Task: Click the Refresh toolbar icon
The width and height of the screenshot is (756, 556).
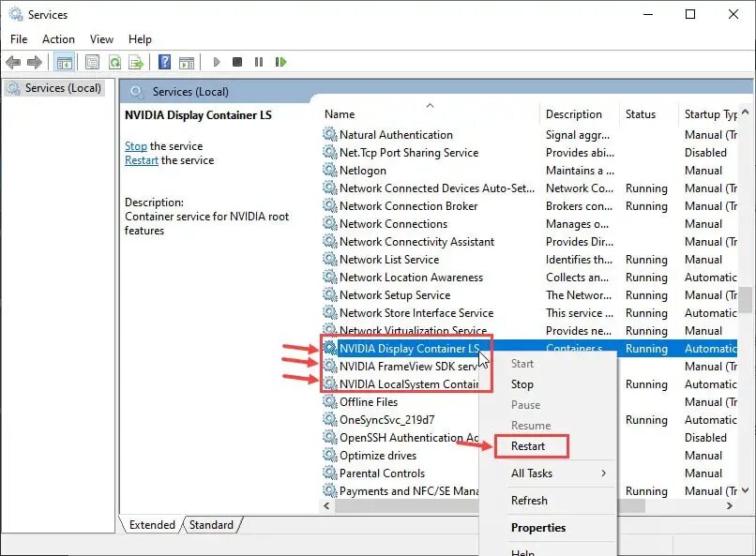Action: [x=114, y=62]
